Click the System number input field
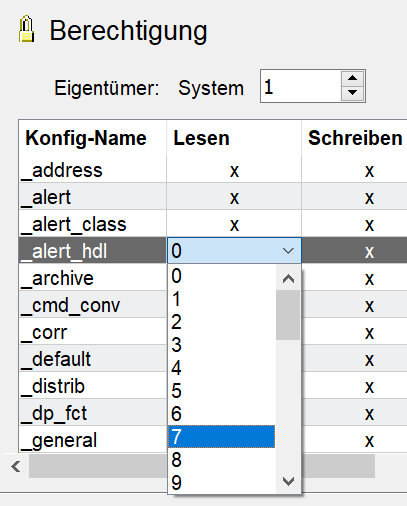The image size is (407, 506). (x=301, y=86)
